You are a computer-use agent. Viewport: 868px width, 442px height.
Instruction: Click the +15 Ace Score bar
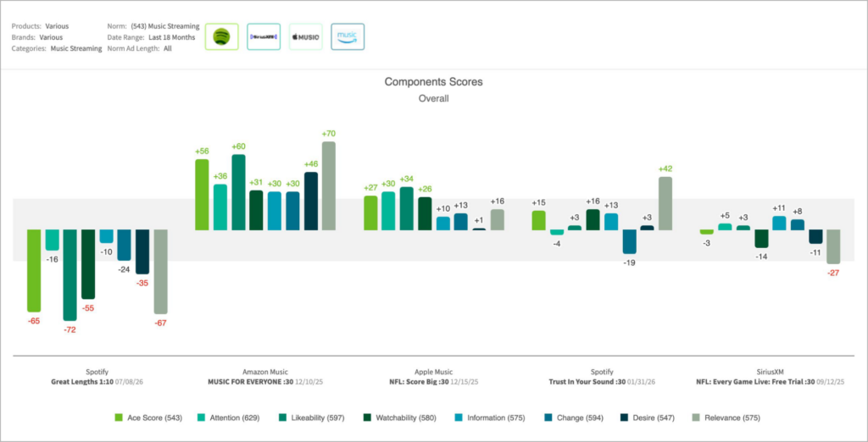coord(538,220)
